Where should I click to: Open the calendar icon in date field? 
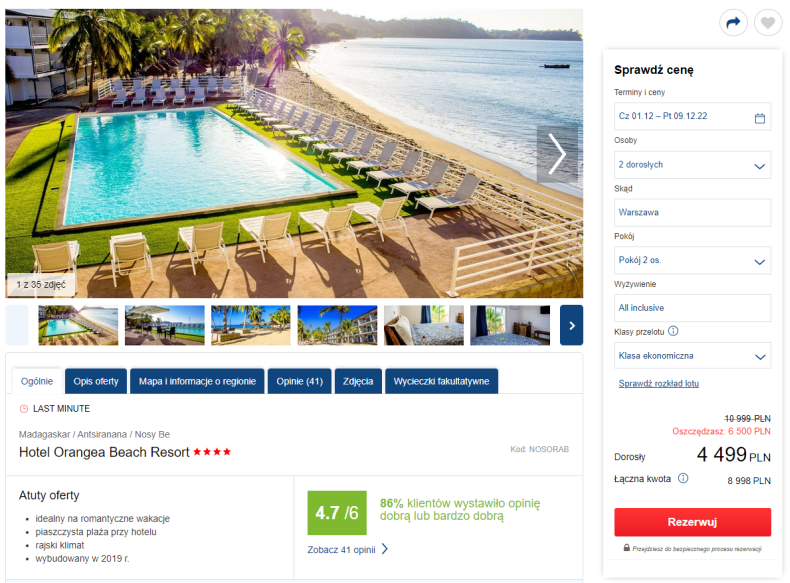click(759, 118)
